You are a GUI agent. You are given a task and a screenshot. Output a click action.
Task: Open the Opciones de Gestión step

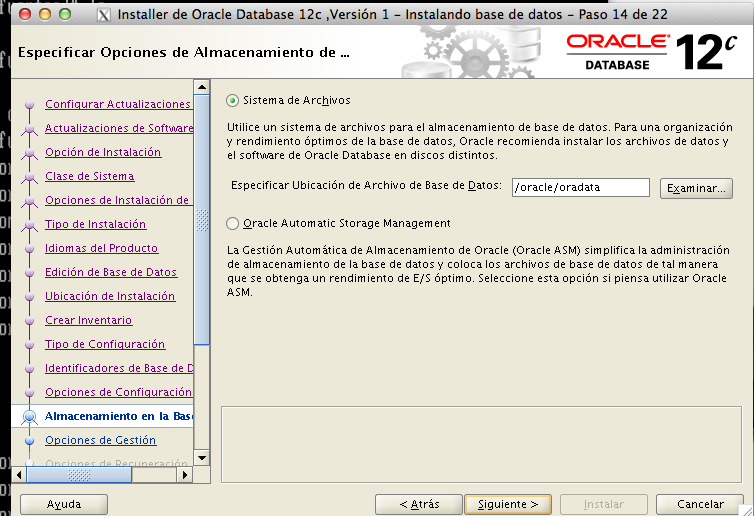pyautogui.click(x=101, y=440)
